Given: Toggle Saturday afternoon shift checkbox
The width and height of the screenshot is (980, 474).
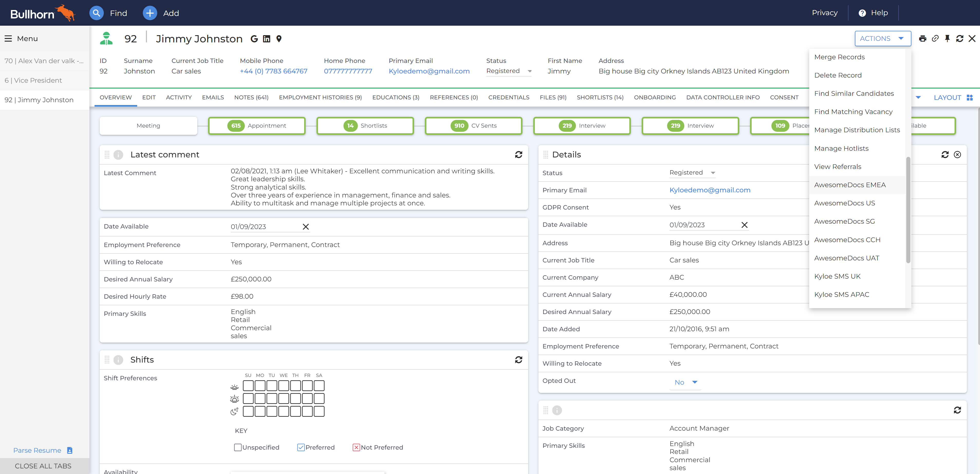Looking at the screenshot, I should (319, 398).
